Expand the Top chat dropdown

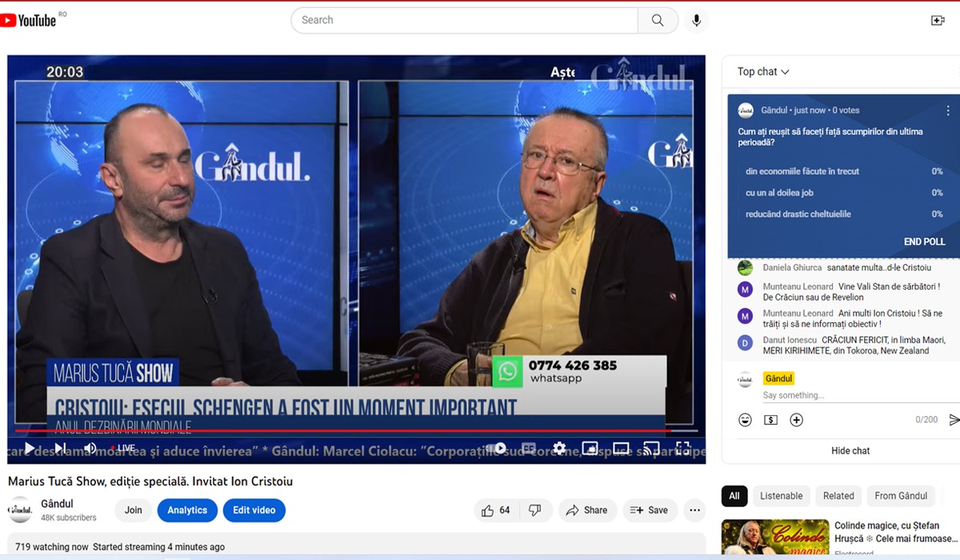763,72
